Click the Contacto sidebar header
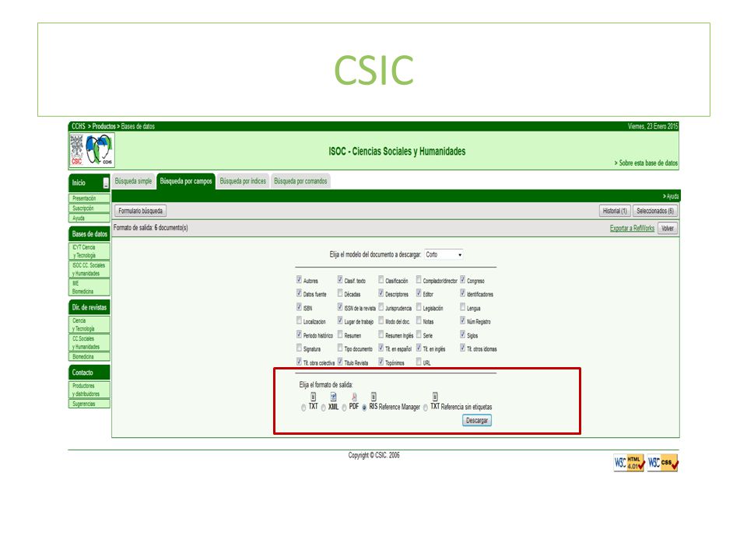This screenshot has width=747, height=560. (x=89, y=373)
